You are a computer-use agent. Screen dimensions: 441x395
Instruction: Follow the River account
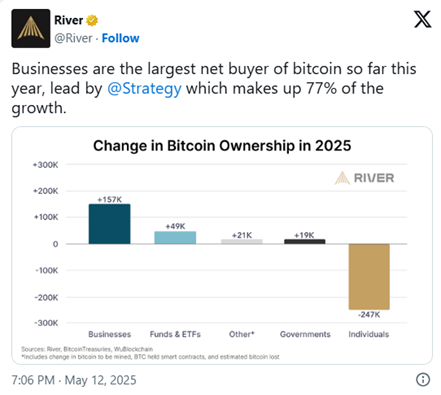point(120,38)
